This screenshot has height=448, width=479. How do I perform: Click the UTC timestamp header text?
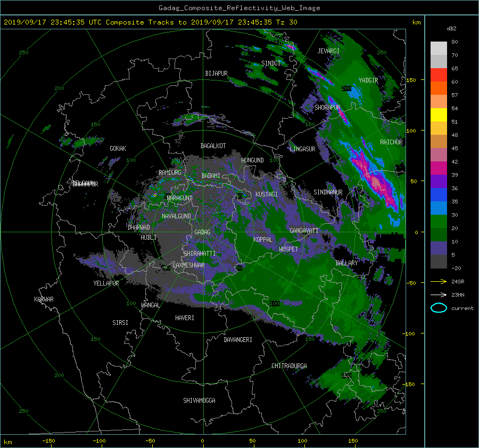click(150, 22)
